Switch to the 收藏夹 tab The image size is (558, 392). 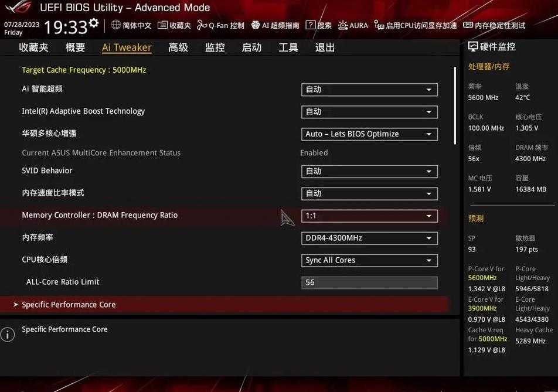[34, 47]
